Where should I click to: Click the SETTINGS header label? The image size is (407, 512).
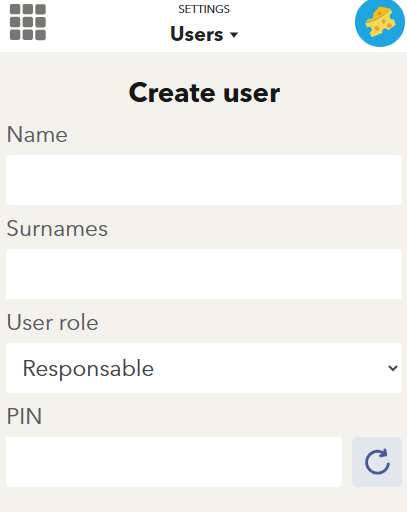[204, 9]
